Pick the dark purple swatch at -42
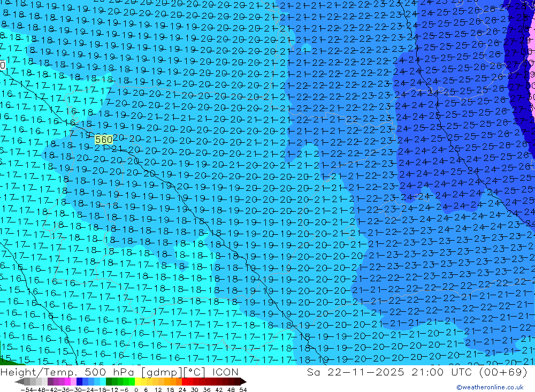 [x=50, y=382]
